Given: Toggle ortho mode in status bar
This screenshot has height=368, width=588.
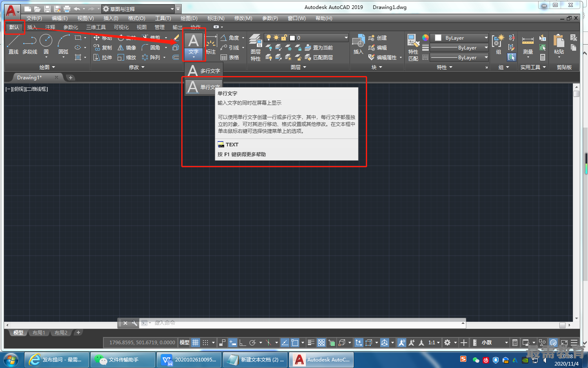Looking at the screenshot, I should click(x=243, y=343).
